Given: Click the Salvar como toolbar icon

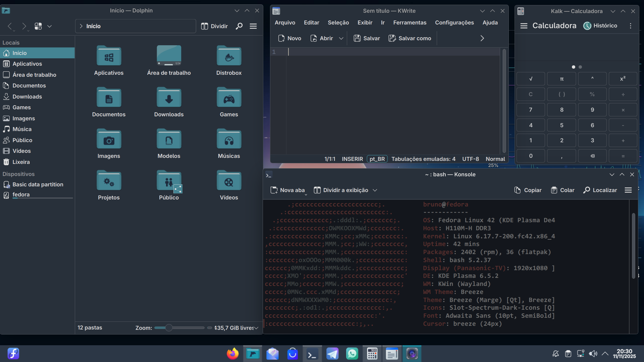Looking at the screenshot, I should click(392, 38).
